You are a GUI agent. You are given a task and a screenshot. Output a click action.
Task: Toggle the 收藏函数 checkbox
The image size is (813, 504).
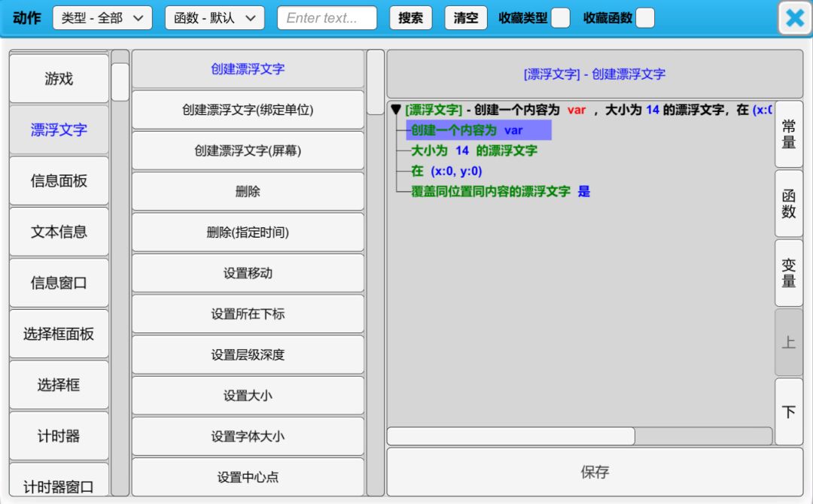tap(644, 18)
